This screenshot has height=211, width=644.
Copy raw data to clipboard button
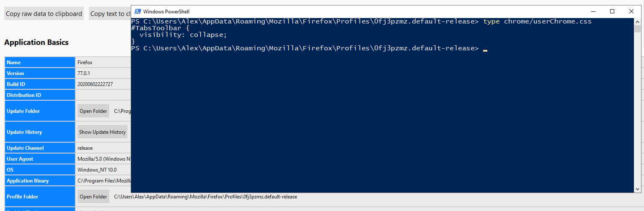coord(44,13)
